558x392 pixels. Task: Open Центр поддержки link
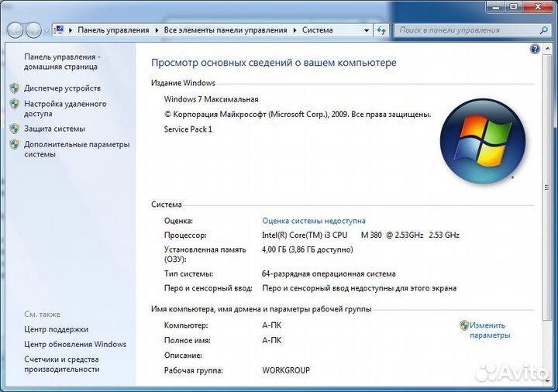56,329
